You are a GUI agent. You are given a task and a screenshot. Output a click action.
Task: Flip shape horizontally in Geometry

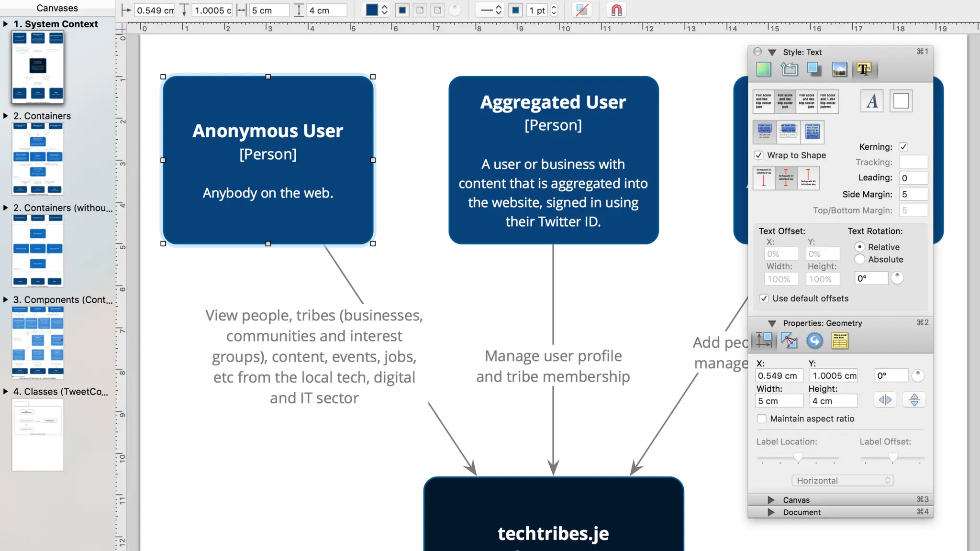(x=885, y=400)
